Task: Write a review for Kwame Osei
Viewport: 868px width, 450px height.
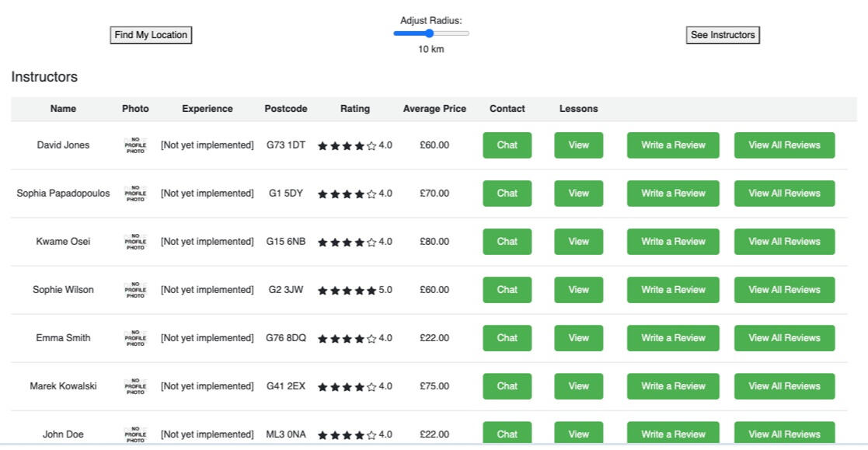Action: pos(673,242)
